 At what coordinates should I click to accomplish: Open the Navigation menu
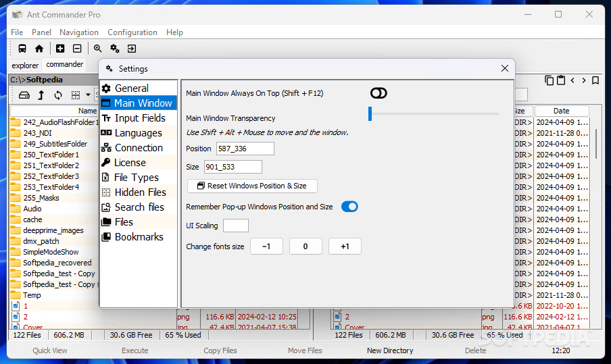coord(78,32)
